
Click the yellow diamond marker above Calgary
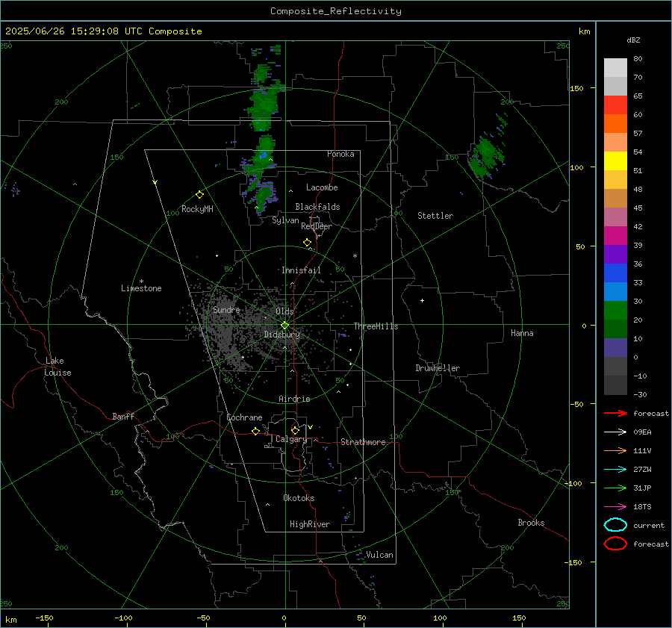(x=295, y=430)
